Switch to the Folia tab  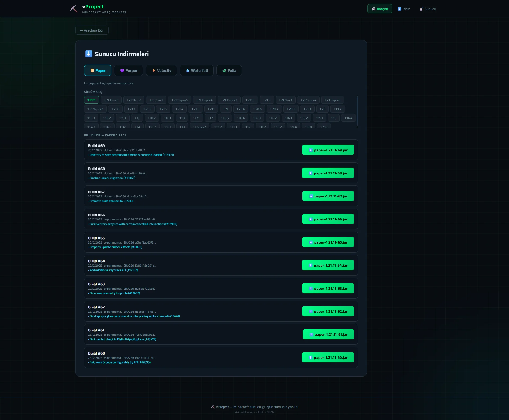click(229, 70)
